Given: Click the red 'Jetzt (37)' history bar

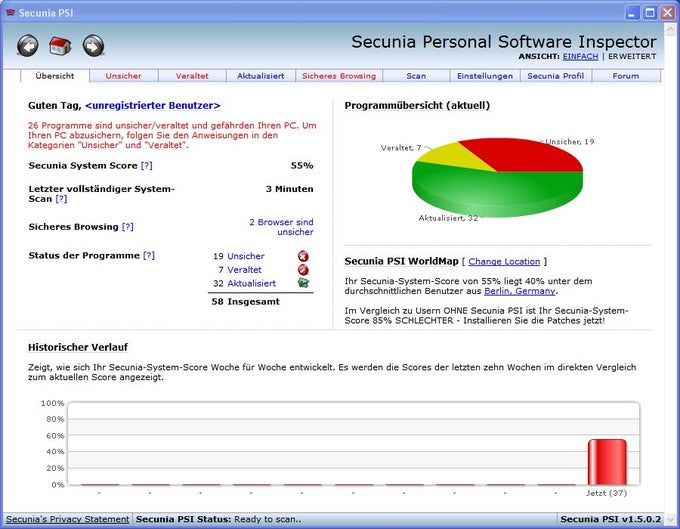Looking at the screenshot, I should click(607, 462).
